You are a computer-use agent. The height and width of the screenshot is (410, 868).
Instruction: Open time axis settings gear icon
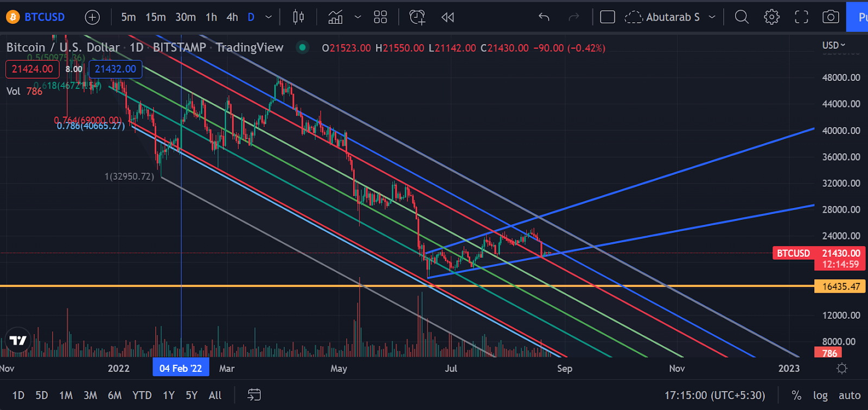842,369
